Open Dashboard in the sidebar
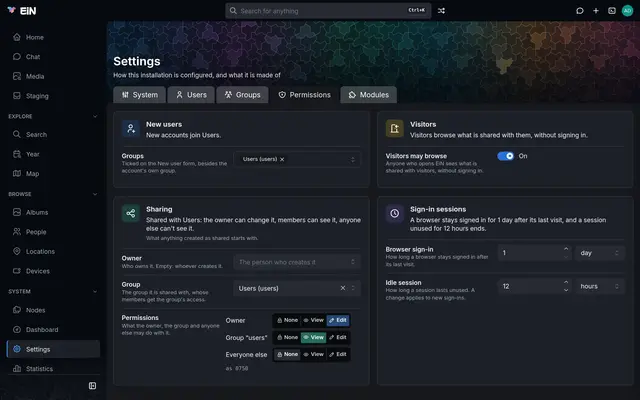The height and width of the screenshot is (400, 640). tap(53, 330)
